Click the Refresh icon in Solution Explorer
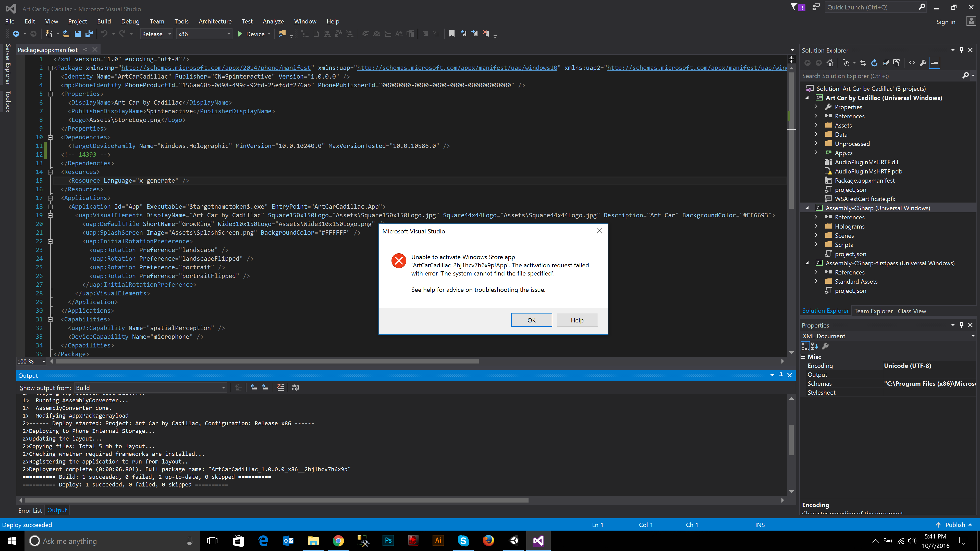This screenshot has width=980, height=551. (874, 63)
